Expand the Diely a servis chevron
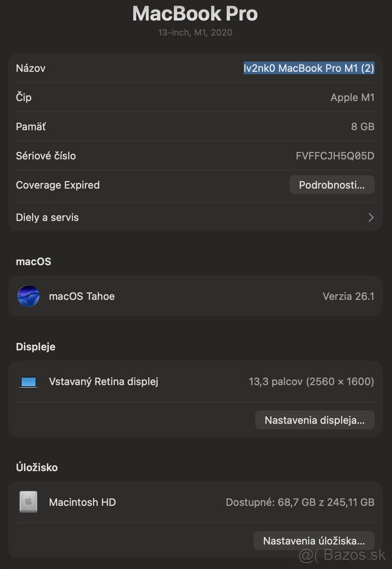 pyautogui.click(x=371, y=218)
